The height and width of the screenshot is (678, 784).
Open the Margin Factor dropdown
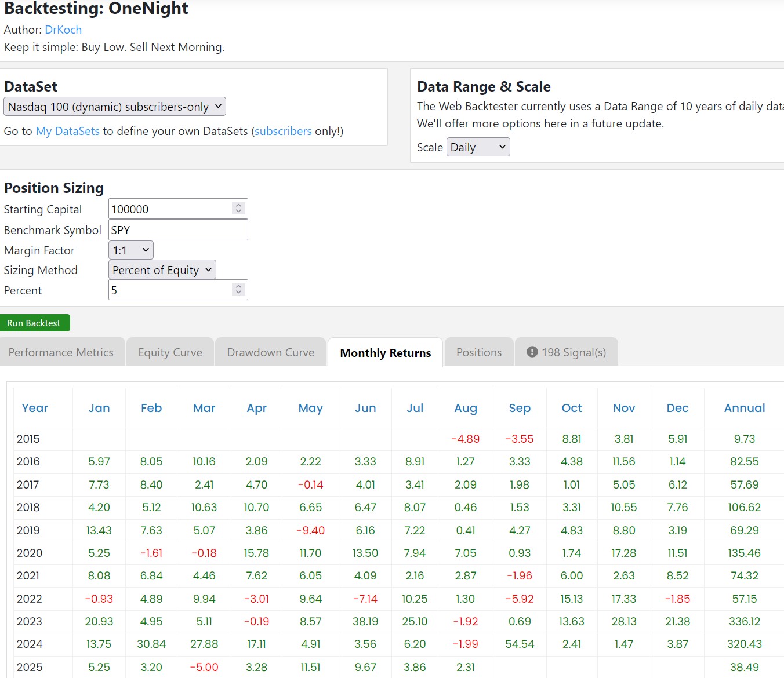click(130, 250)
